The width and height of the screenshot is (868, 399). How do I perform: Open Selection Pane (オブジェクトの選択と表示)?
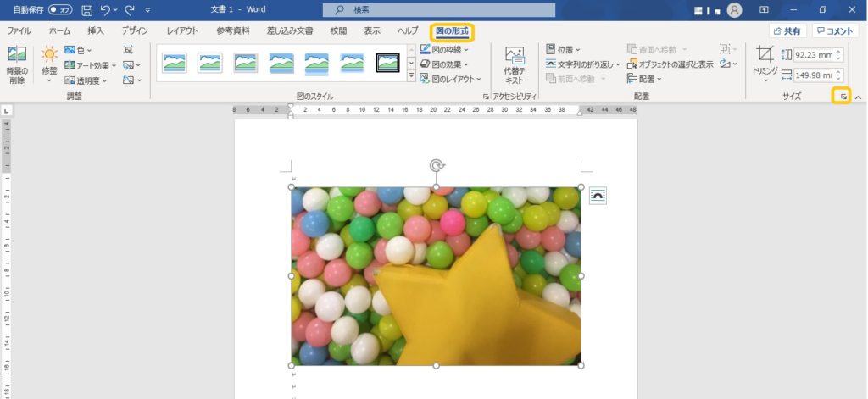[x=670, y=64]
